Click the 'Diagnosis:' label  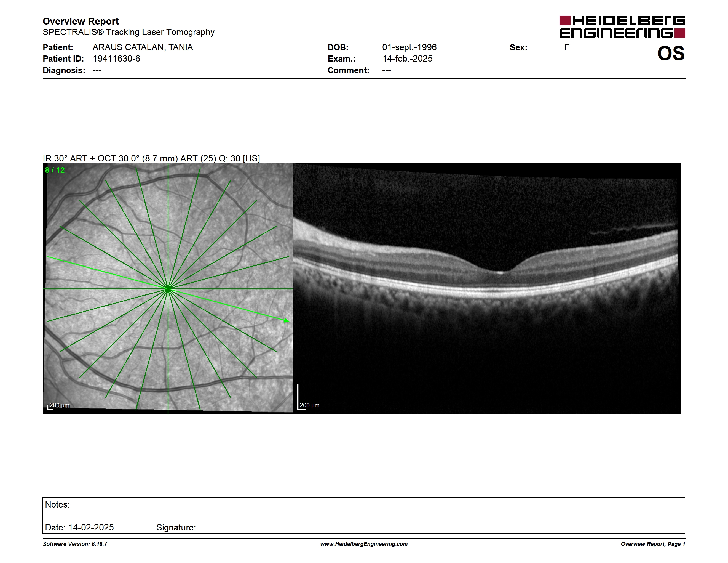click(x=64, y=70)
